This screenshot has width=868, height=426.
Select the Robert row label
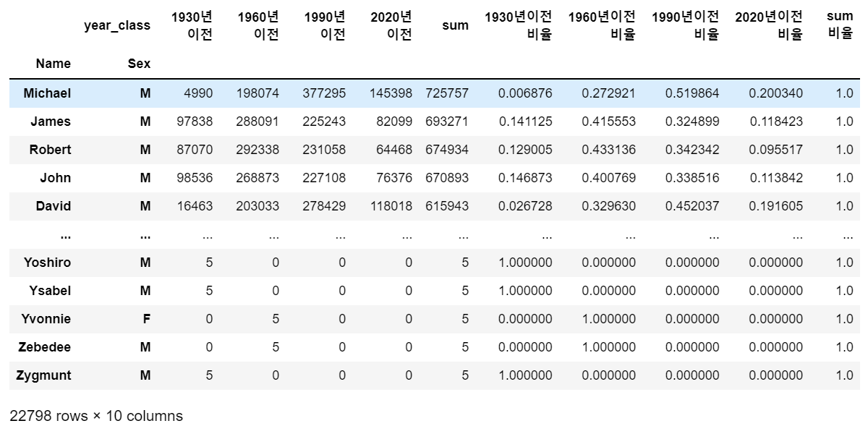coord(50,150)
